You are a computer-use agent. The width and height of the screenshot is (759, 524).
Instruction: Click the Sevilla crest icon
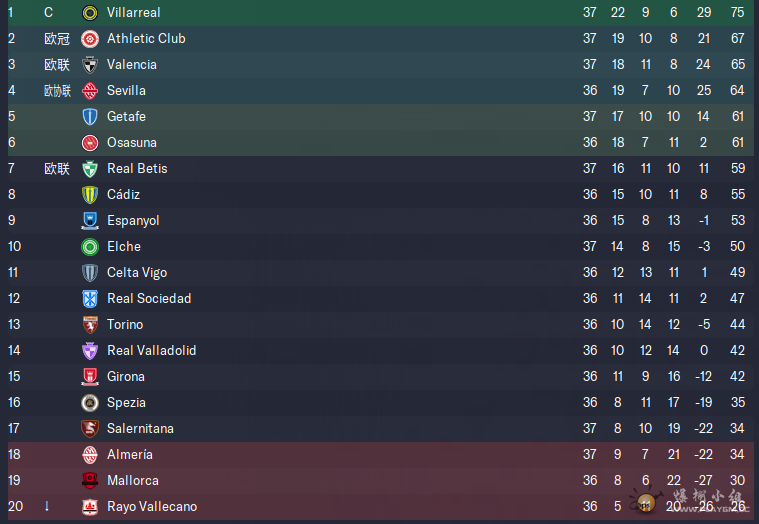90,91
